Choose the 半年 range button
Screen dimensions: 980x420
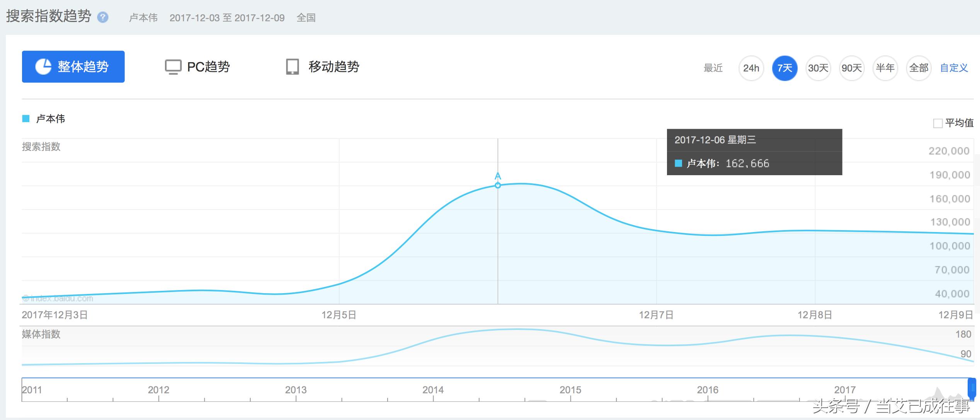tap(885, 68)
